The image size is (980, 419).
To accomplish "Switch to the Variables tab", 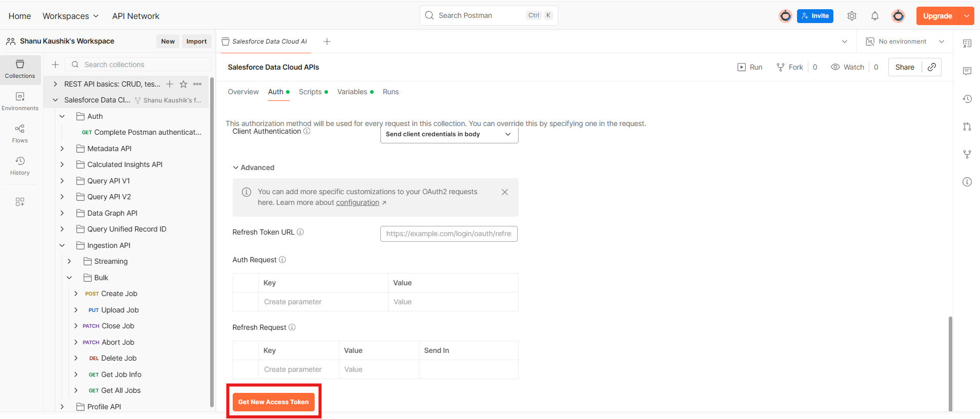I will (352, 92).
